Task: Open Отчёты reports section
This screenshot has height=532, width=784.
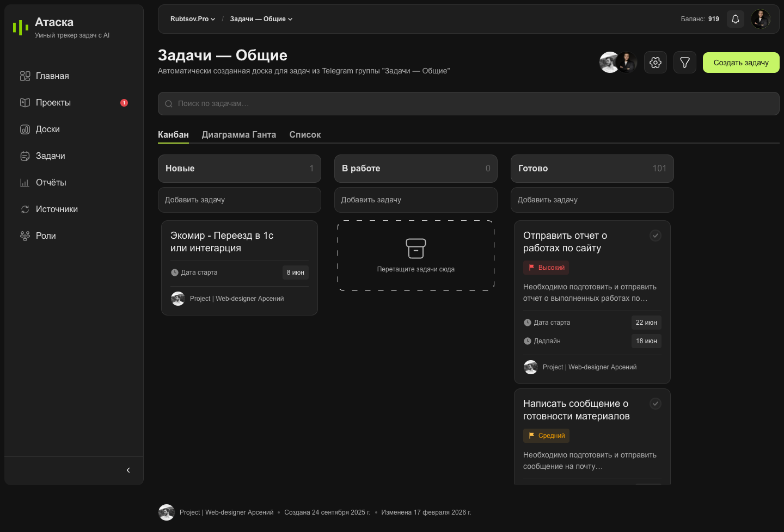Action: tap(74, 183)
